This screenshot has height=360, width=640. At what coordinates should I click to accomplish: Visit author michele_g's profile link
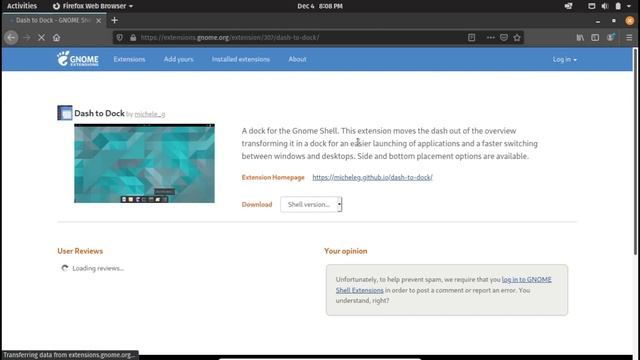(150, 114)
